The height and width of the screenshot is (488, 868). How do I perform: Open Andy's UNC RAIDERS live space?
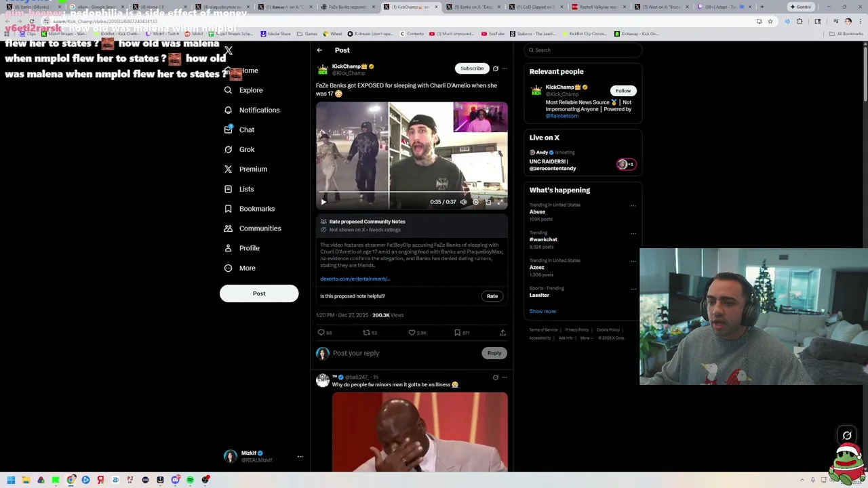583,161
